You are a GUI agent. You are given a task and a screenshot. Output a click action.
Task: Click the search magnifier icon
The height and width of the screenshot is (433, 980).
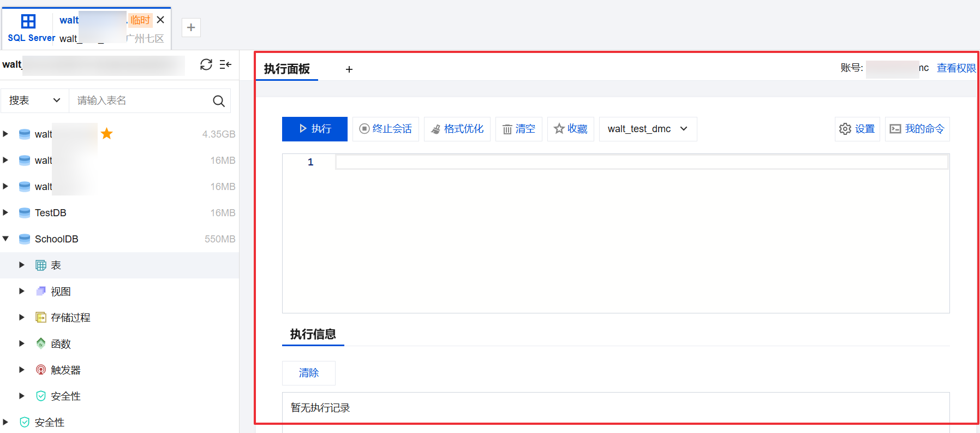tap(219, 101)
